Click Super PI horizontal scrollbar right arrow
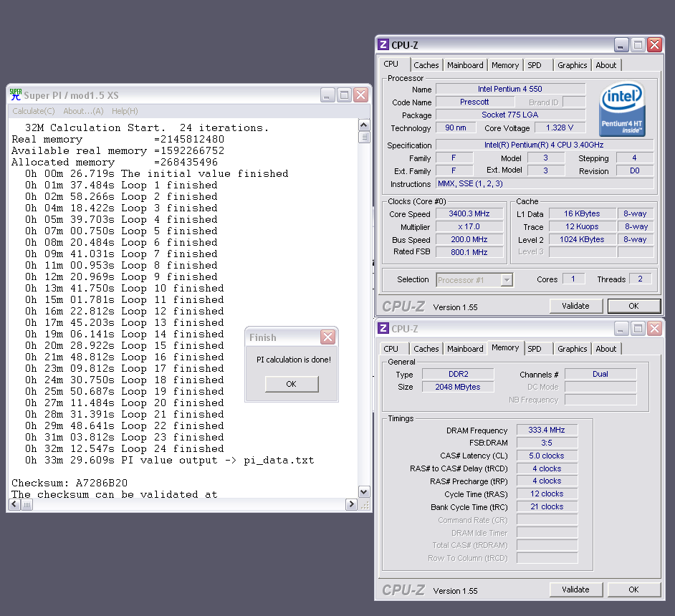 click(351, 504)
